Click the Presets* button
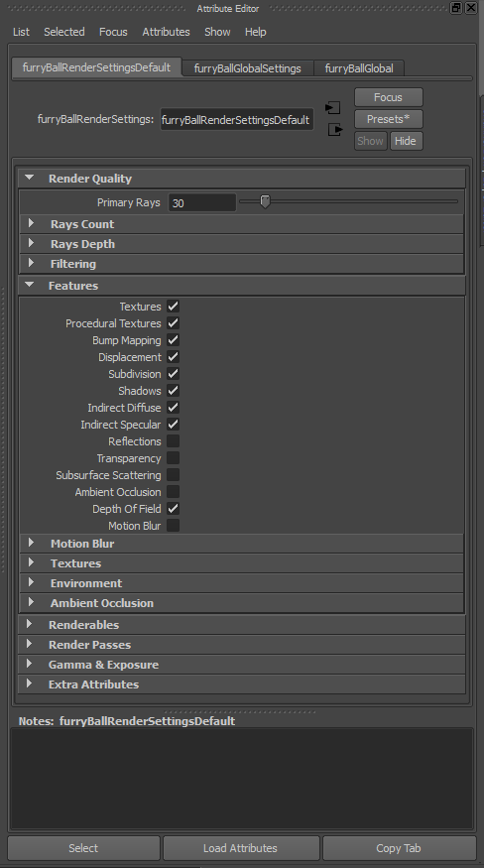Viewport: 484px width, 868px height. 388,119
